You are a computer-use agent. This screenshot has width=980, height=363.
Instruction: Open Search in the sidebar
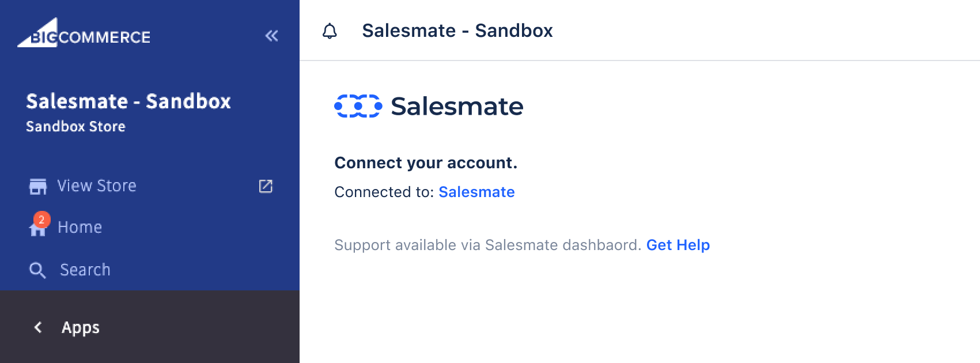pos(150,269)
